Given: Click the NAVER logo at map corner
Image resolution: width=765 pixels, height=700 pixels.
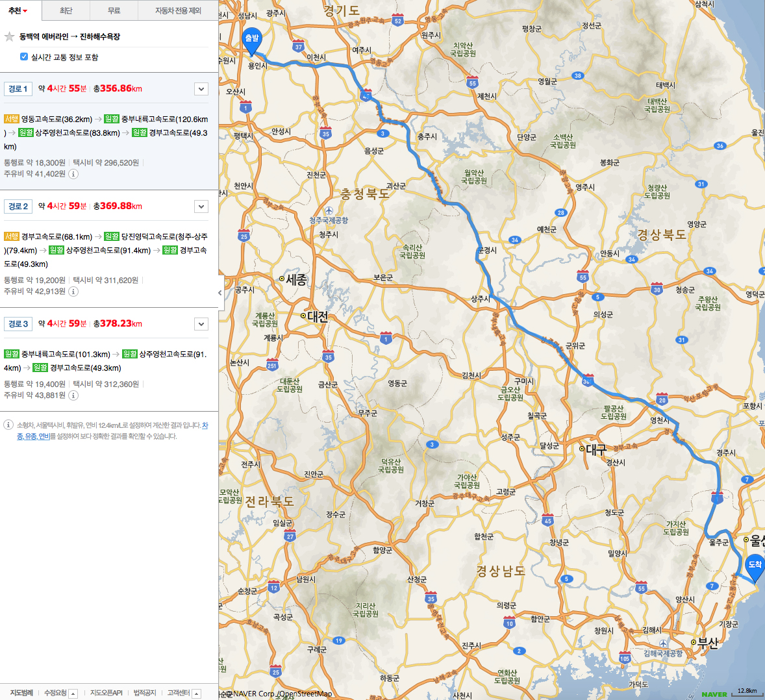Looking at the screenshot, I should 714,694.
